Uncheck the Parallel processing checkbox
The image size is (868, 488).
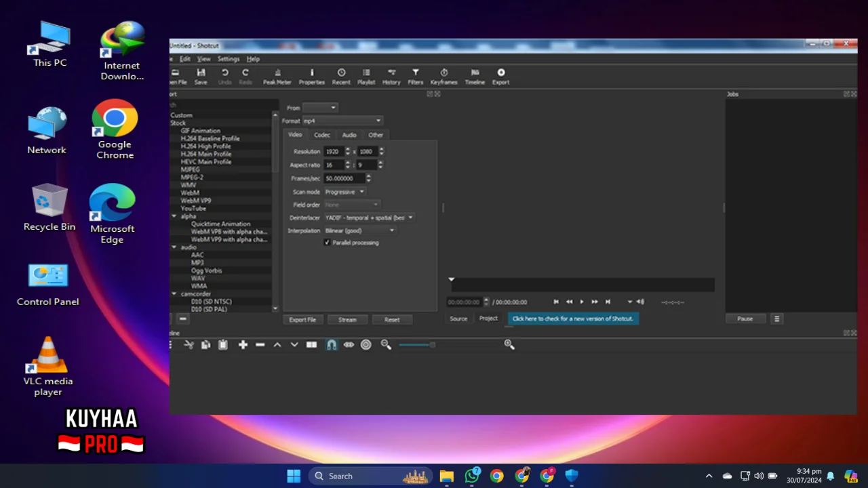327,243
